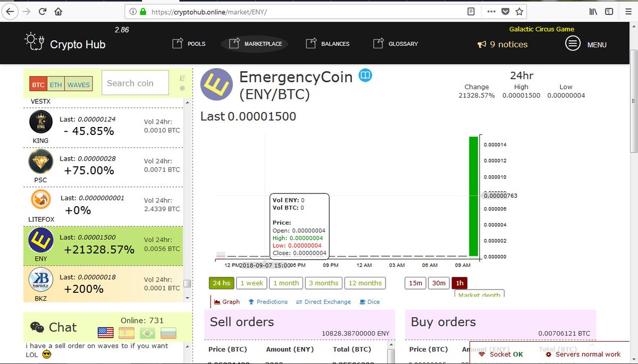Set candle interval to 1h
This screenshot has width=638, height=364.
460,283
